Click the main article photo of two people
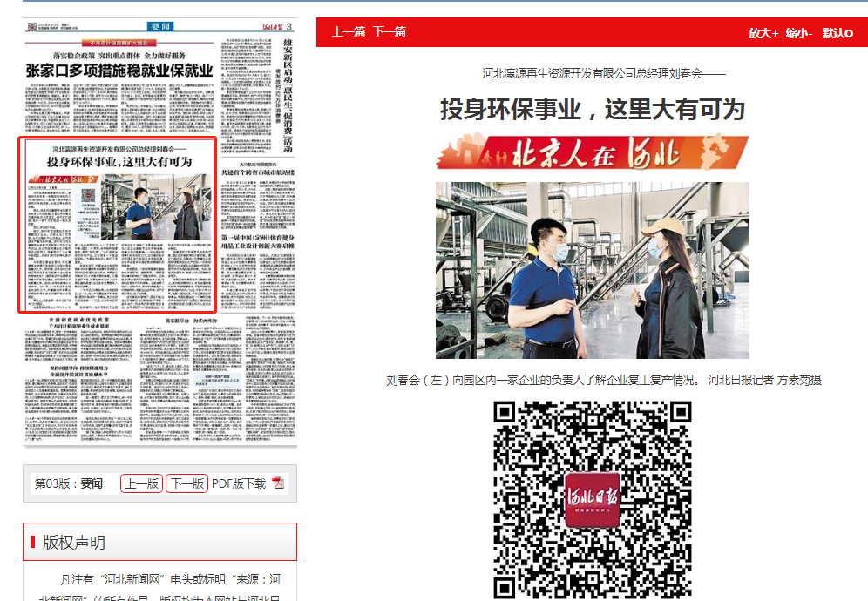This screenshot has width=868, height=601. pyautogui.click(x=592, y=270)
